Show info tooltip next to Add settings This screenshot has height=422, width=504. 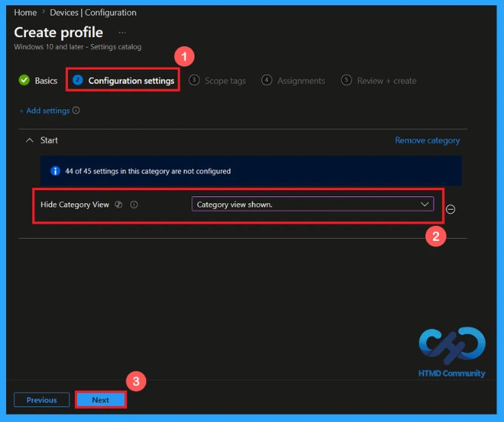tap(76, 111)
